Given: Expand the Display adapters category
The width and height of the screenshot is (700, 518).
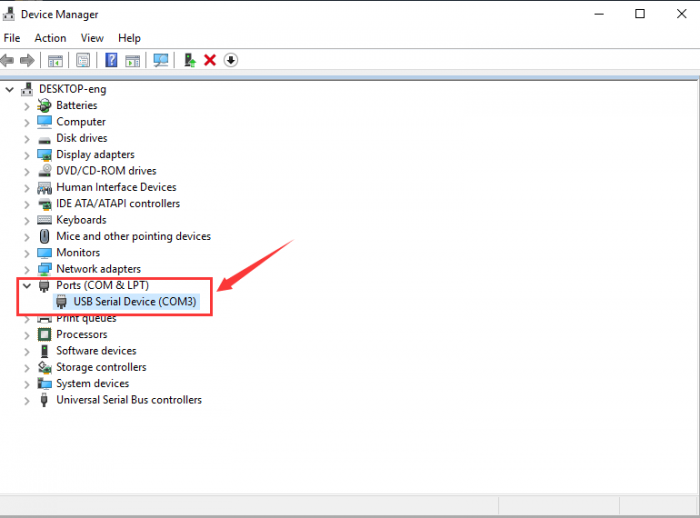Looking at the screenshot, I should pos(27,155).
